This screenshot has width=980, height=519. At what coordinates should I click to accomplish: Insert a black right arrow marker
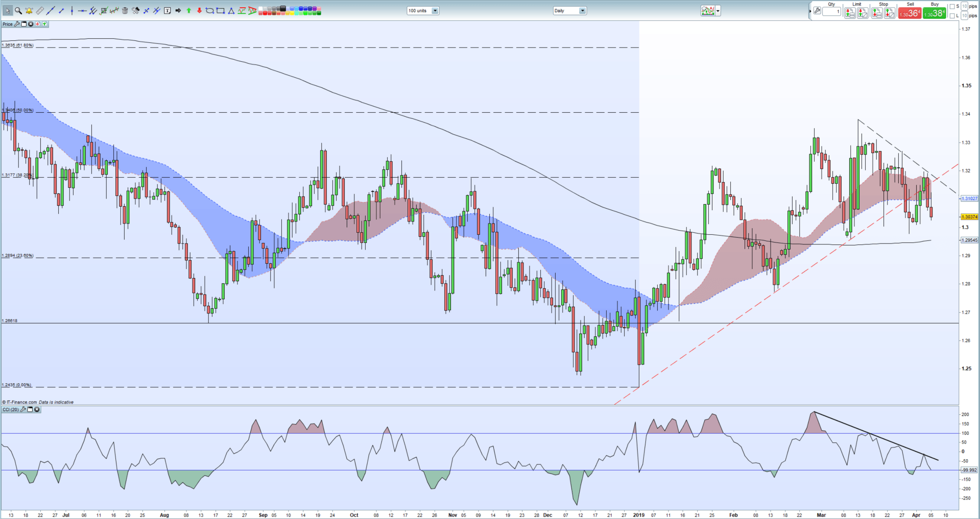click(178, 11)
